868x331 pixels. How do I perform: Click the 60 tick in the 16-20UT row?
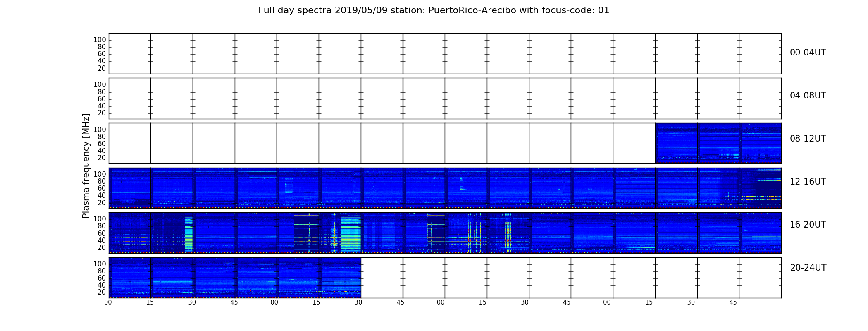click(102, 233)
